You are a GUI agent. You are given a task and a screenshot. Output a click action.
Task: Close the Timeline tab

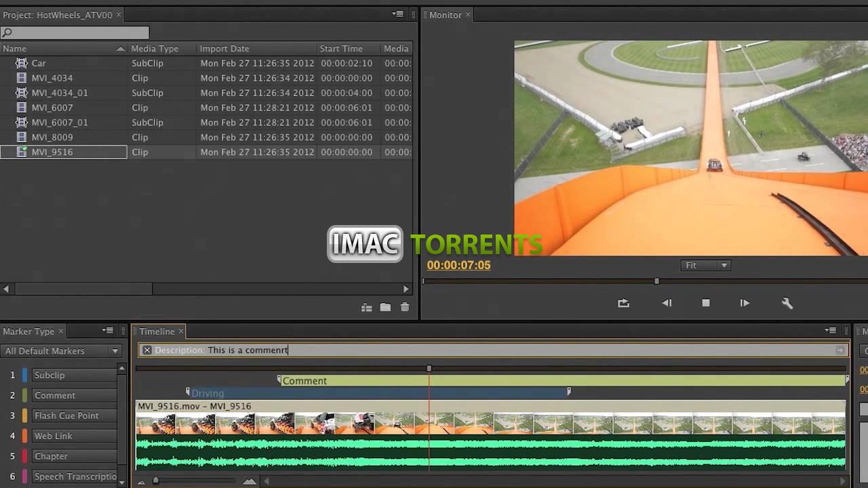181,331
